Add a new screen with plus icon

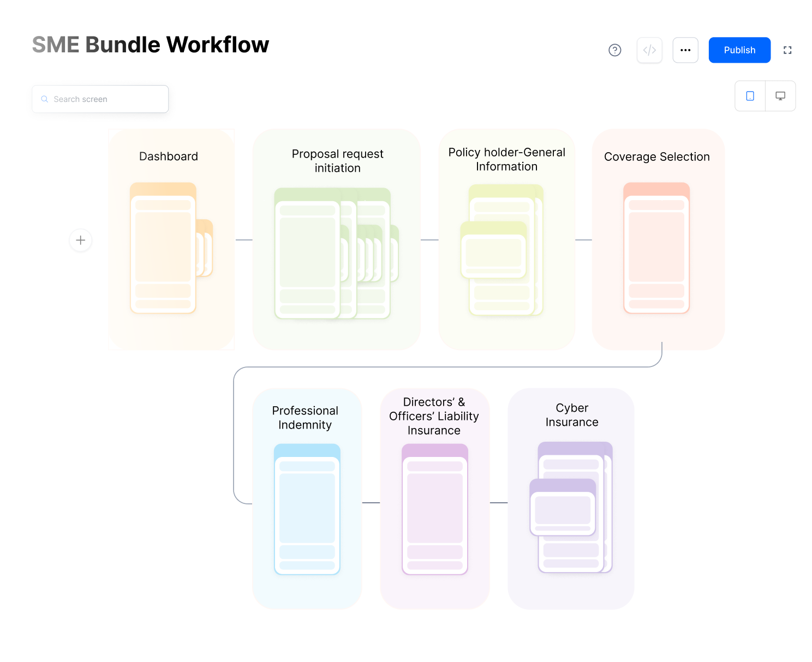[x=81, y=240]
